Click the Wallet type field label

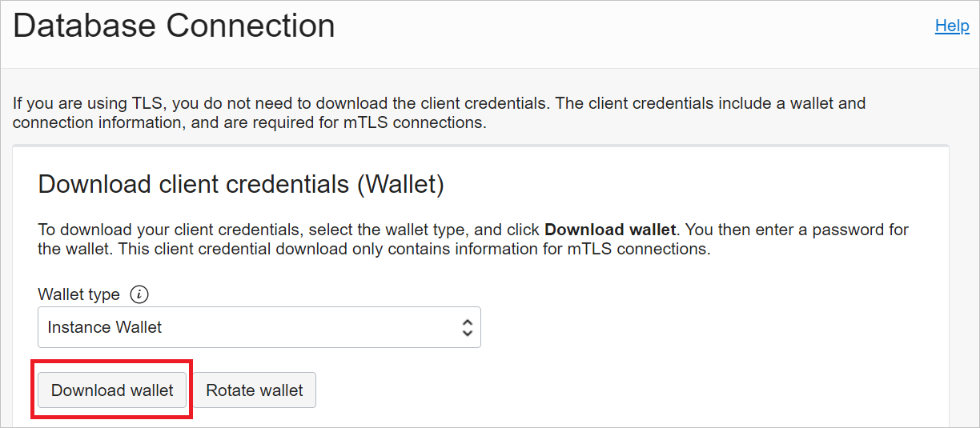(78, 294)
